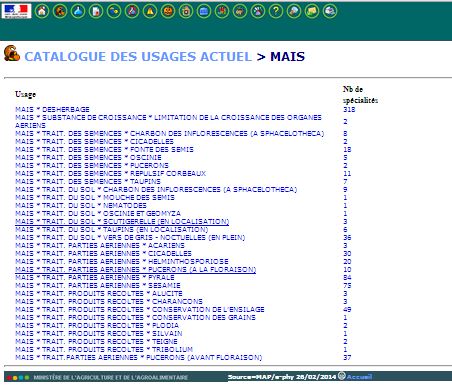Open TRAIT. DES SEMENCES * CICADELLES link
Screen dimensions: 452x391
coord(94,141)
